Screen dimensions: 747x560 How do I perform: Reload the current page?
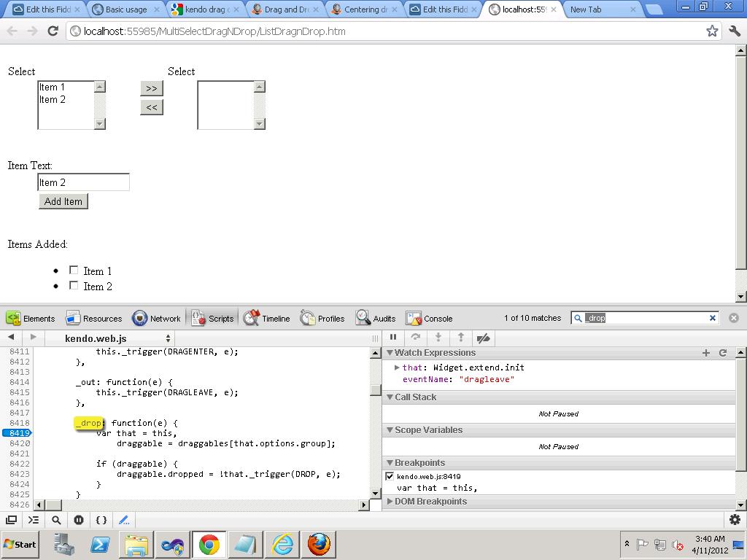(53, 31)
